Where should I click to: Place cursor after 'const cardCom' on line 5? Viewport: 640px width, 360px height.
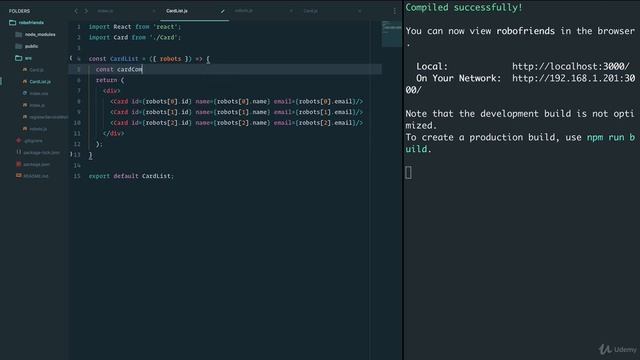pyautogui.click(x=143, y=69)
